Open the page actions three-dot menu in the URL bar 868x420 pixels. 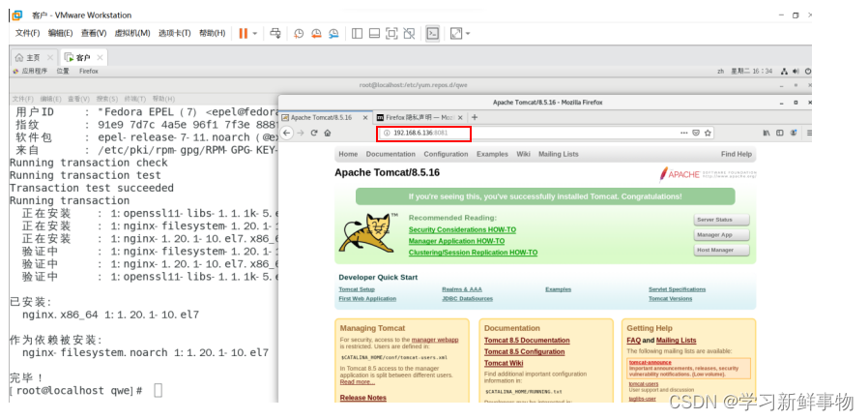[x=684, y=133]
